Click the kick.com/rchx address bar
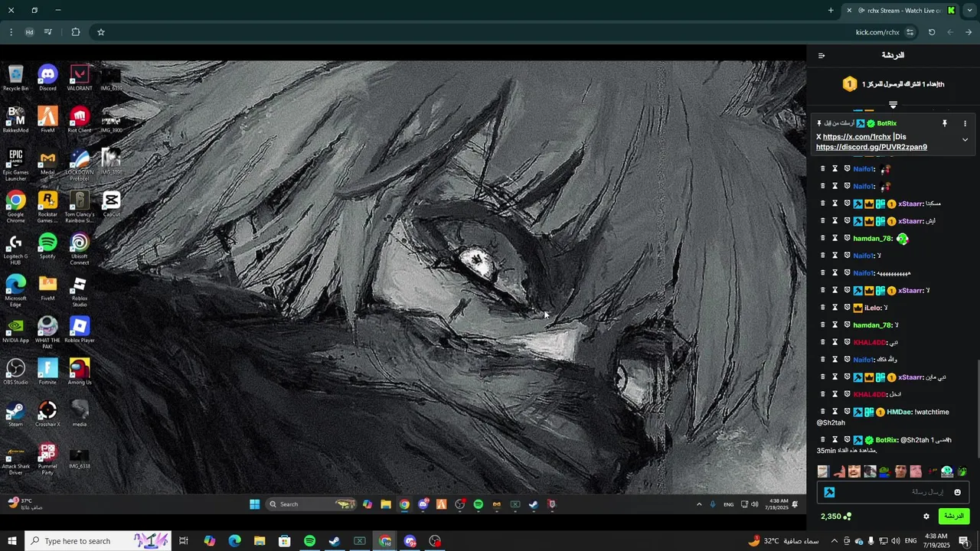 coord(877,32)
